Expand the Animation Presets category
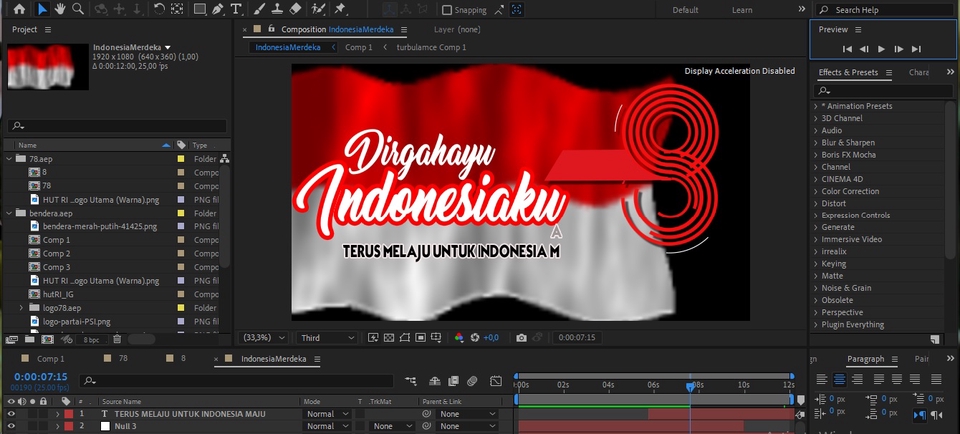Viewport: 960px width, 434px height. pos(816,106)
